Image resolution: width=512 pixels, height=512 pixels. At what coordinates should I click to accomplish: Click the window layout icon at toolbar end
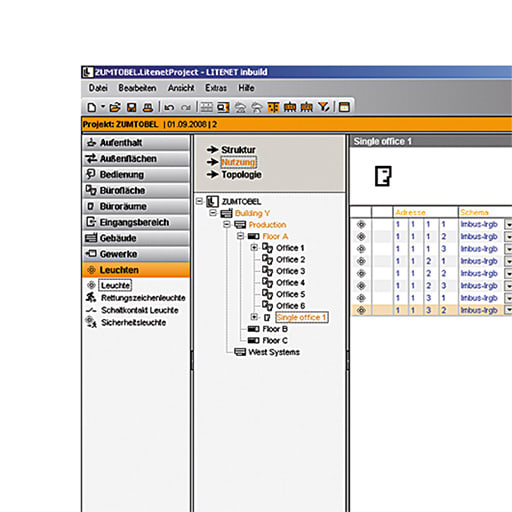[344, 107]
